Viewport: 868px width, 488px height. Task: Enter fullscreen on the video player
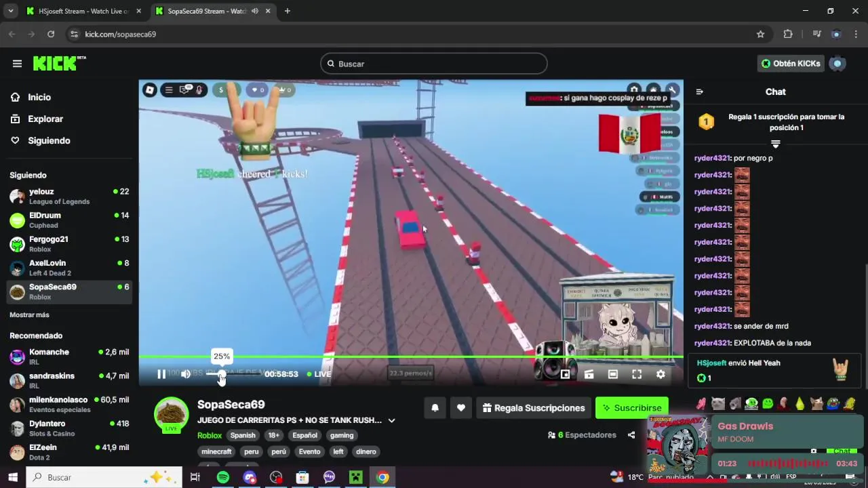(637, 374)
